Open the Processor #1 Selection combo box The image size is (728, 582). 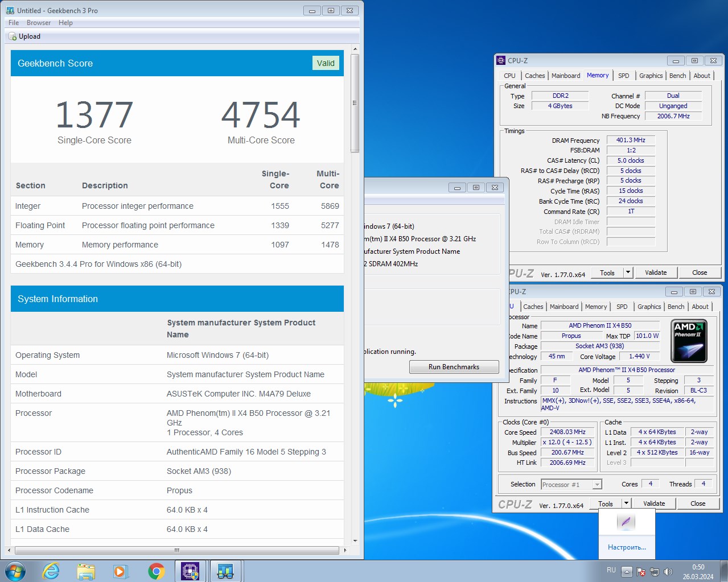(x=571, y=484)
